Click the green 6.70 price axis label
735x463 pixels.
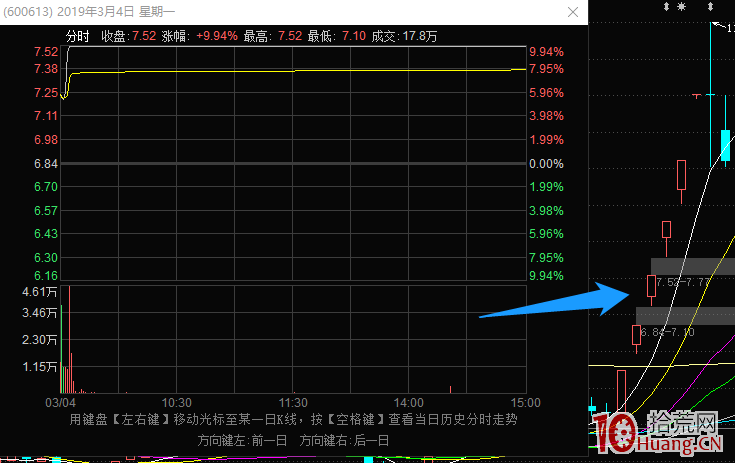(x=46, y=187)
